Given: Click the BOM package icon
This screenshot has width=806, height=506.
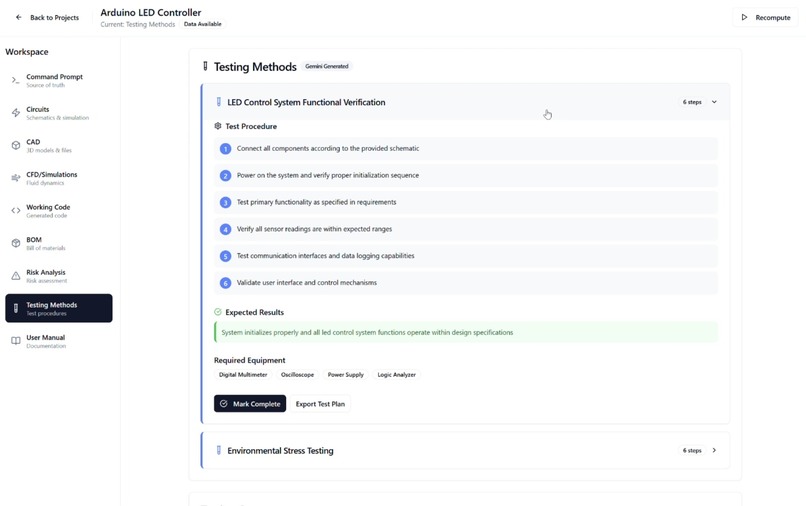Looking at the screenshot, I should coord(16,243).
